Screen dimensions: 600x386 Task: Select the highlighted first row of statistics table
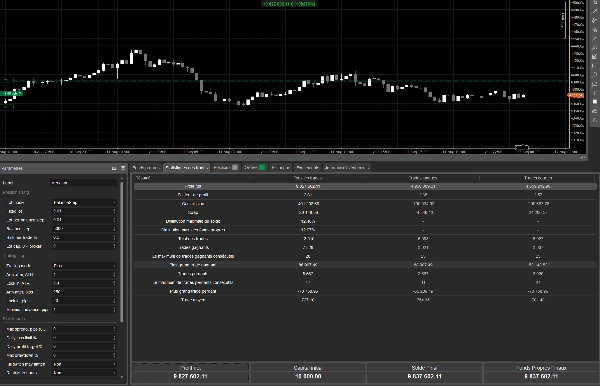pyautogui.click(x=365, y=186)
